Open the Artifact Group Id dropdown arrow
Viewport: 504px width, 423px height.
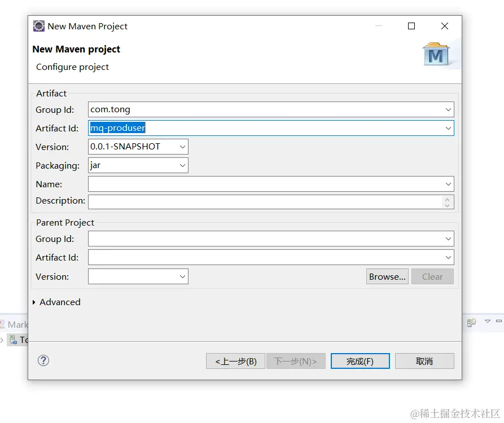click(448, 109)
